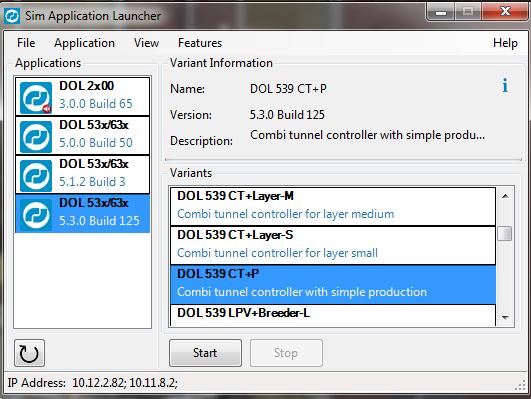This screenshot has width=531, height=399.
Task: Click the DOL 2x00 application icon
Action: [36, 98]
